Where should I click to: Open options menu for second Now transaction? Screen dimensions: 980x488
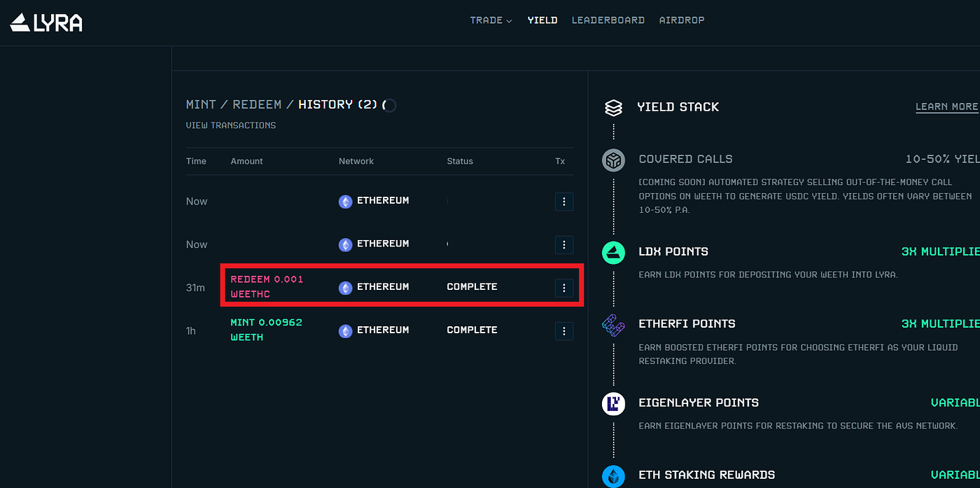pos(564,245)
